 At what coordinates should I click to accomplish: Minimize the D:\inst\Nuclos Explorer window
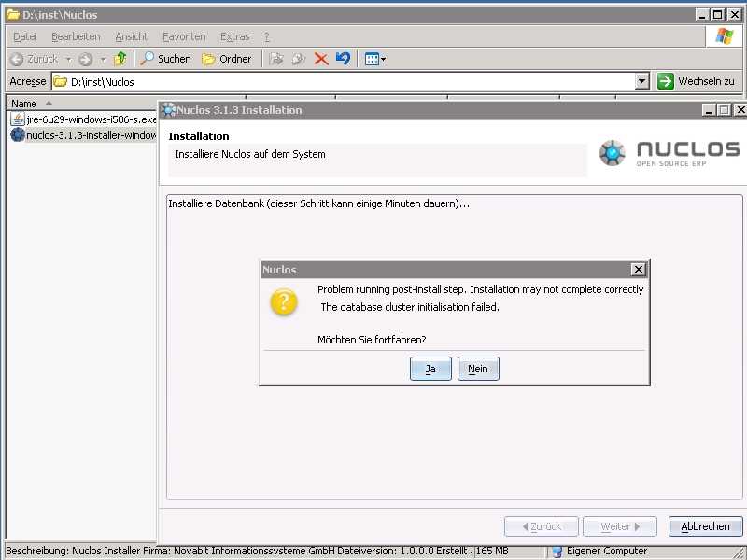pyautogui.click(x=701, y=15)
